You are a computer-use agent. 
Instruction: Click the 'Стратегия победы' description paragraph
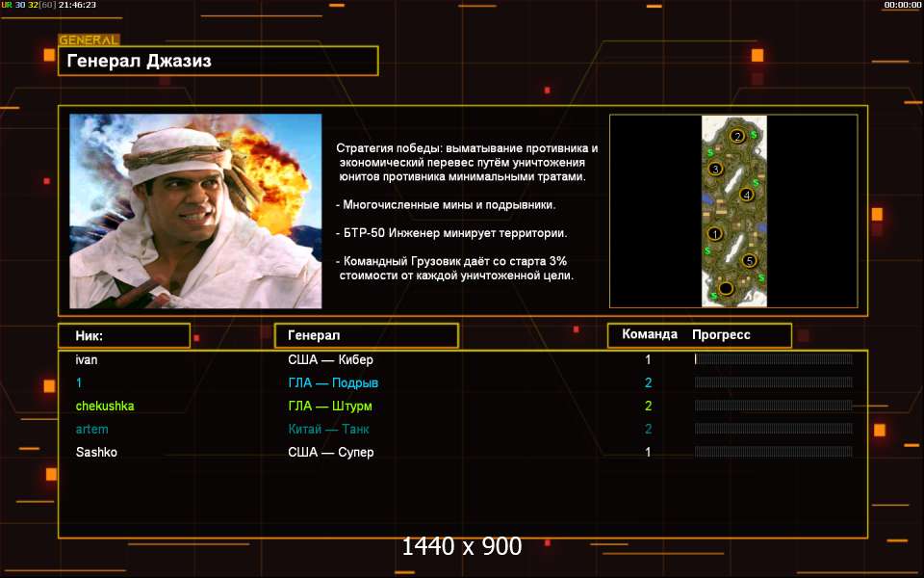tap(467, 162)
